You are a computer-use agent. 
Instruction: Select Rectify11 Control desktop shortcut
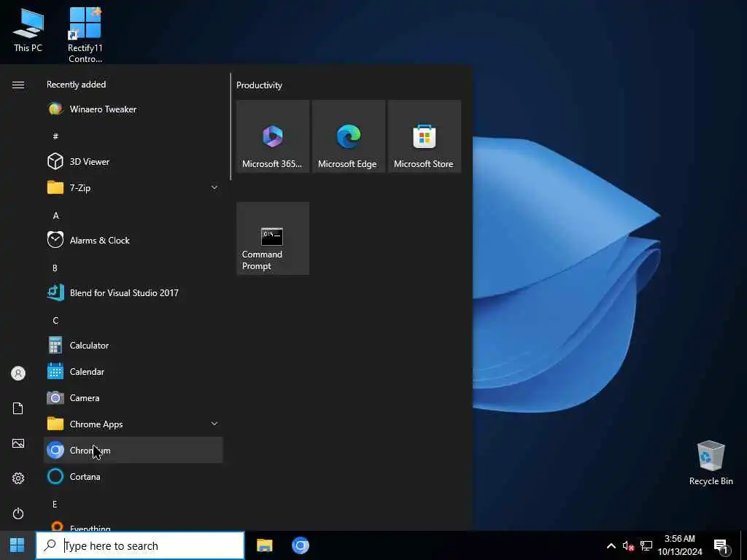85,35
